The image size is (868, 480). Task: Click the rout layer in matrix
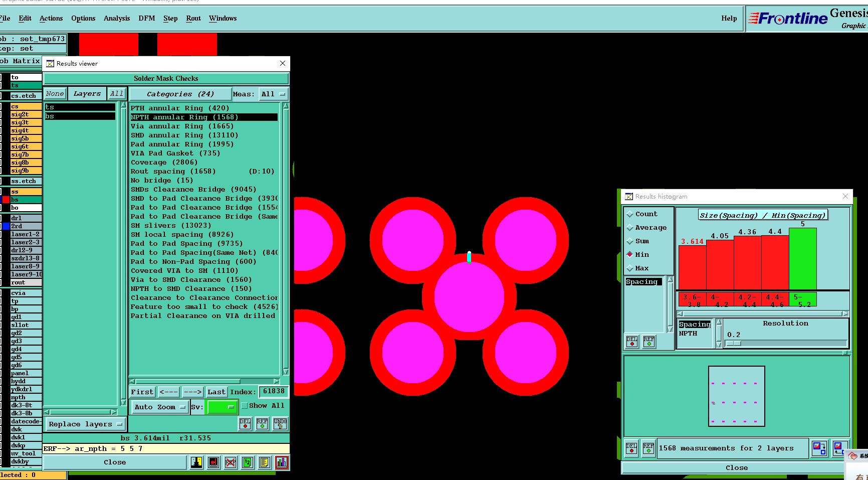26,282
